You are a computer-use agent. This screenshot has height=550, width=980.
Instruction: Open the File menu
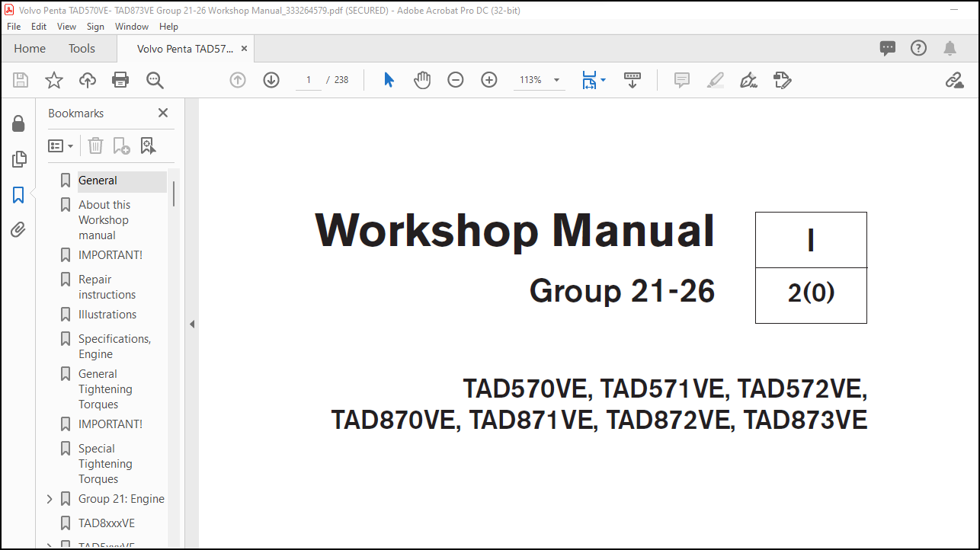(x=14, y=26)
